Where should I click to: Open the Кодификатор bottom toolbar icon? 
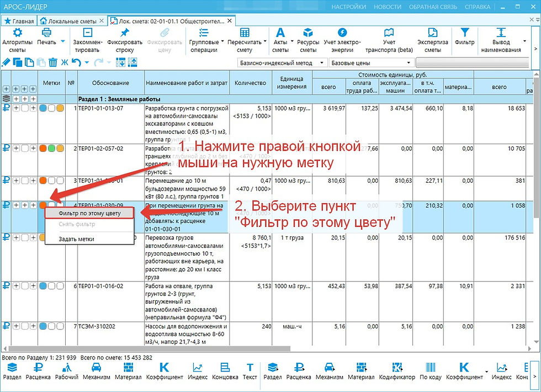coord(397,368)
